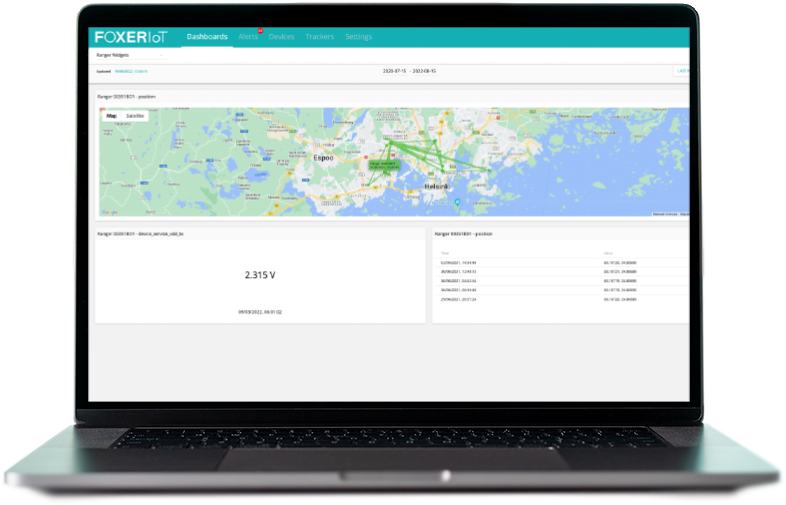Viewport: 786px width, 505px height.
Task: Click the green Ranger position tooltip on map
Action: click(384, 165)
